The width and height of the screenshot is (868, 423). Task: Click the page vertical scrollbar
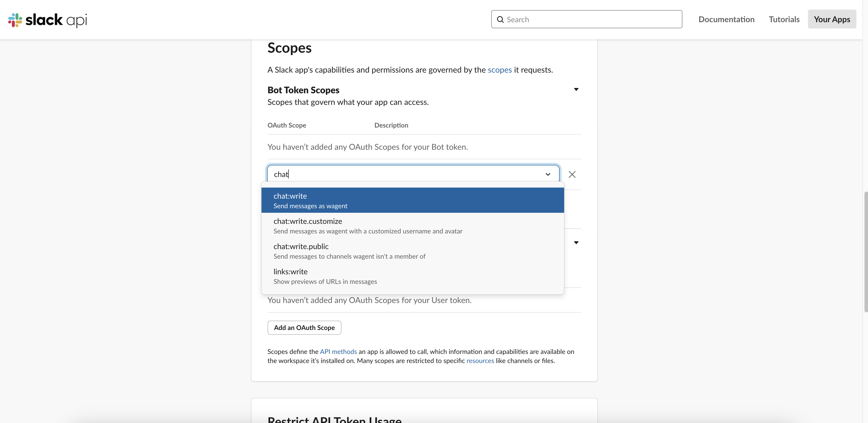865,252
